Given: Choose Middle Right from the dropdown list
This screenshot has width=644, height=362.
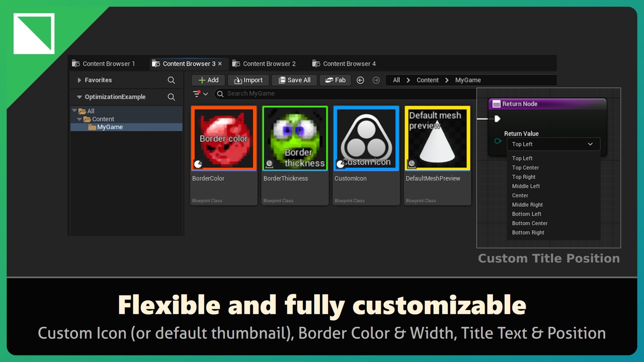Looking at the screenshot, I should 527,205.
